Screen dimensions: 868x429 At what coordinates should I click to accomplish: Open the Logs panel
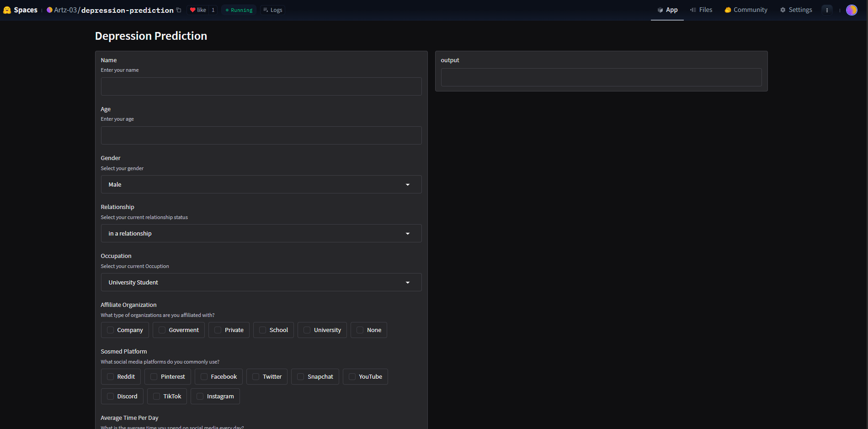tap(272, 10)
